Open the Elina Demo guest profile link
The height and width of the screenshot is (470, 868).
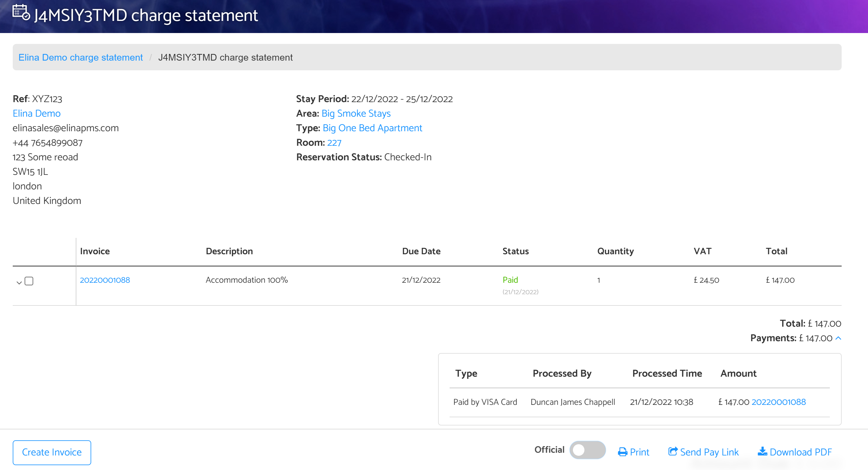point(37,114)
